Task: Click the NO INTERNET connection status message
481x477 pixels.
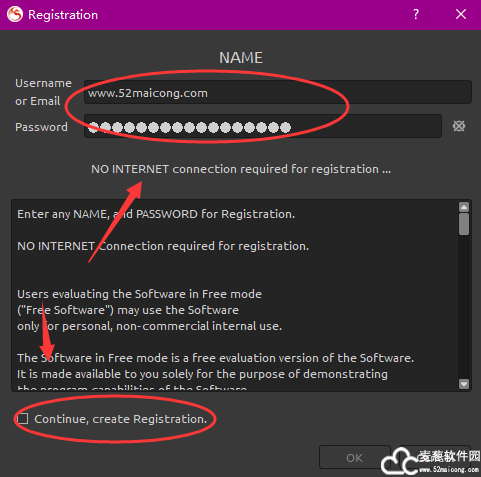Action: pos(241,169)
